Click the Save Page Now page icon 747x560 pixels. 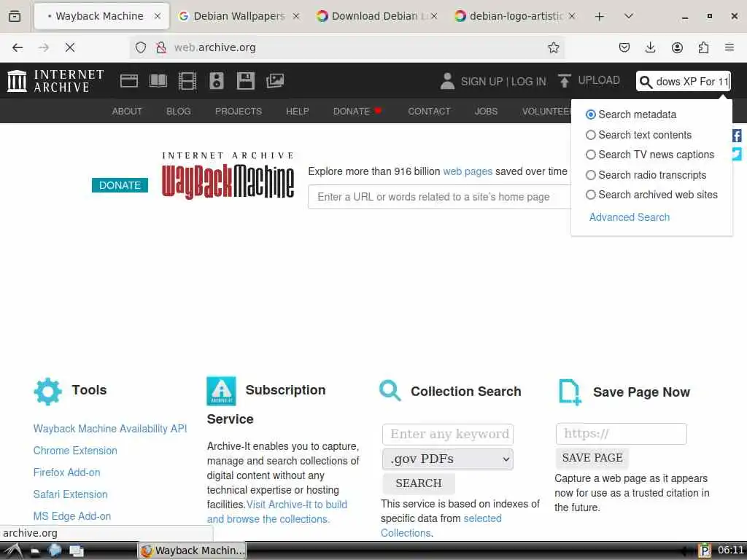click(x=570, y=392)
